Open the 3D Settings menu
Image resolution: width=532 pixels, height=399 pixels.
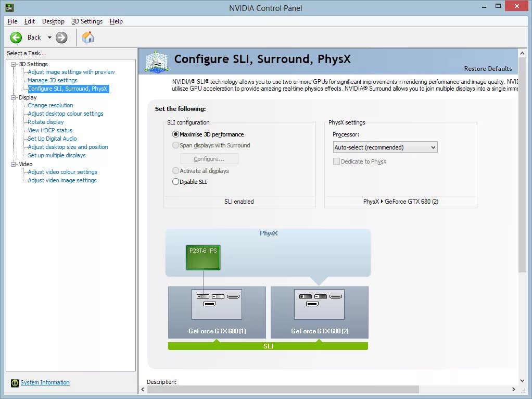pyautogui.click(x=87, y=21)
